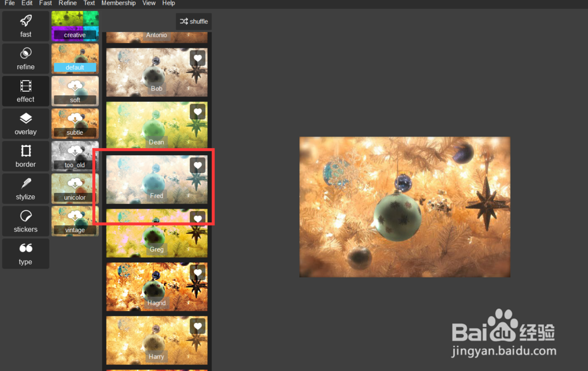Select the creative effect category

pos(75,26)
